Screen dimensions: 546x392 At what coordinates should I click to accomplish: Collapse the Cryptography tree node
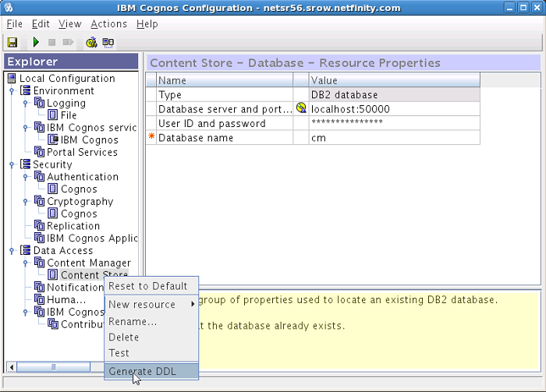(26, 201)
